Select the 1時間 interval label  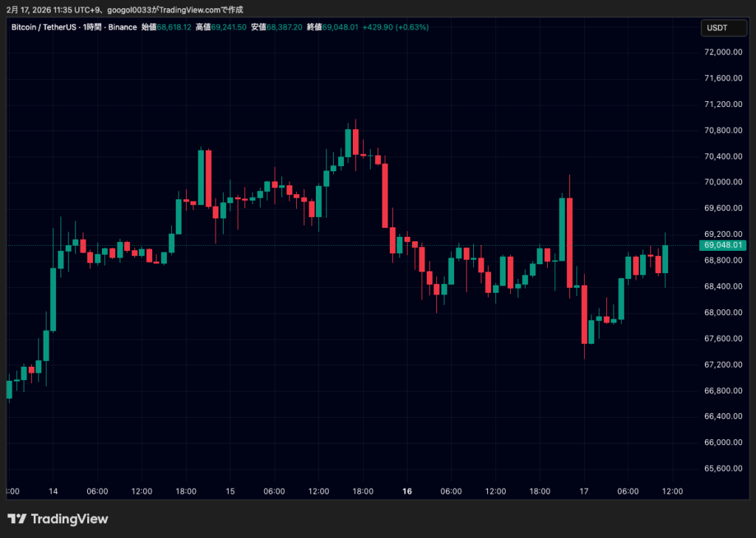click(x=92, y=27)
